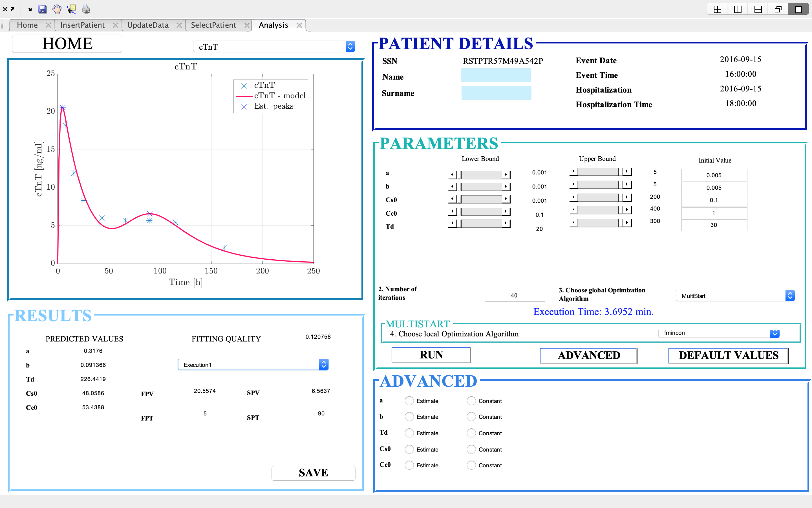The height and width of the screenshot is (508, 812).
Task: Select the Analysis tab
Action: click(273, 25)
